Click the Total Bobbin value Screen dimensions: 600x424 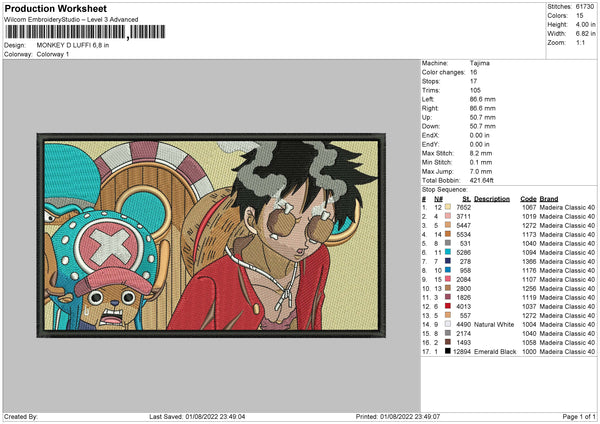click(481, 180)
